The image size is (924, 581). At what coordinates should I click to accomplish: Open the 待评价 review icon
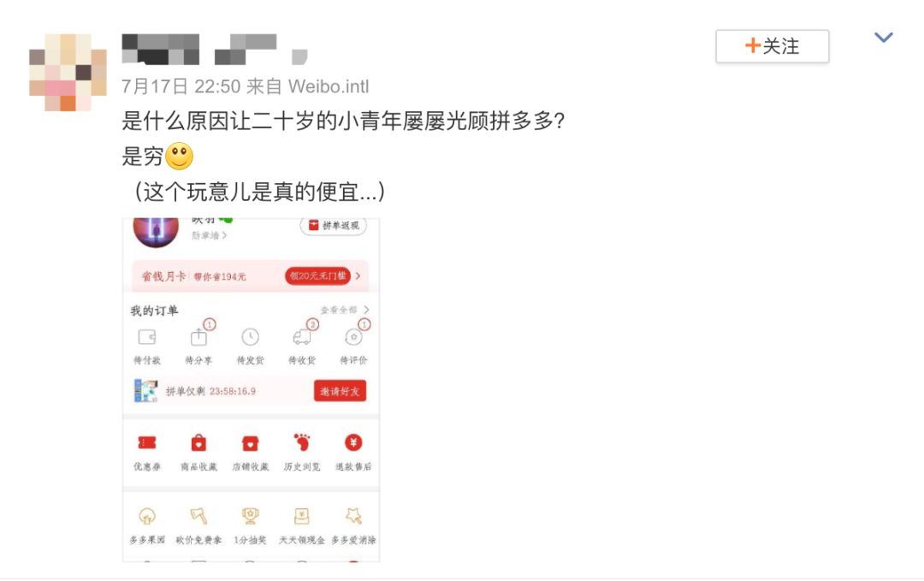tap(353, 337)
